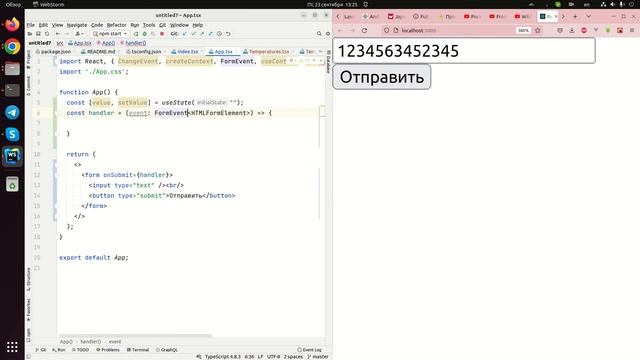Click the Отправить button in browser page
The image size is (640, 360).
(382, 77)
